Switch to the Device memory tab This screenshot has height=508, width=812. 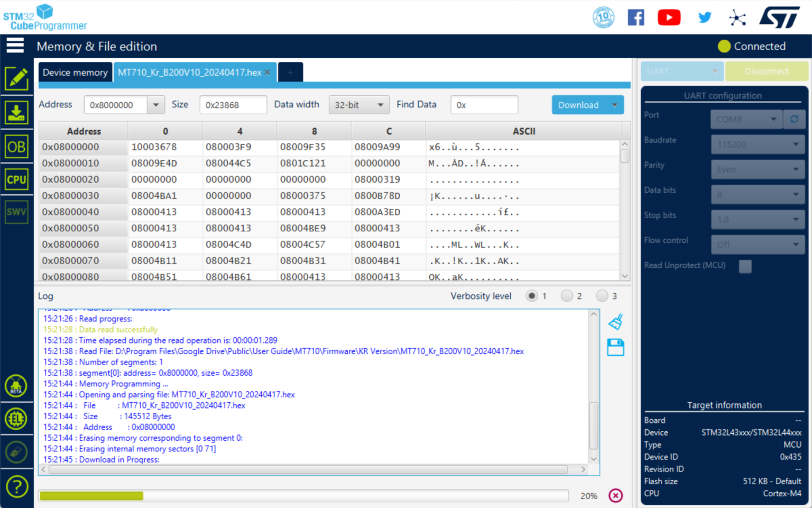click(75, 72)
